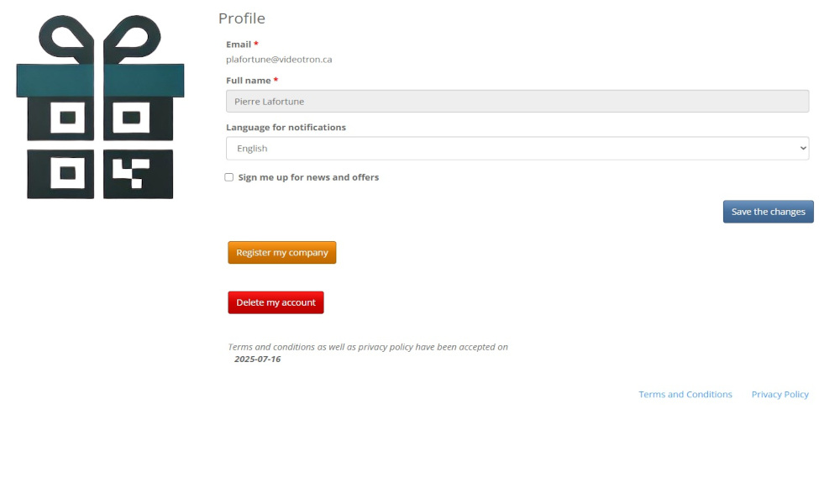The image size is (840, 504).
Task: Click the 'Language for notifications' label
Action: coord(286,128)
